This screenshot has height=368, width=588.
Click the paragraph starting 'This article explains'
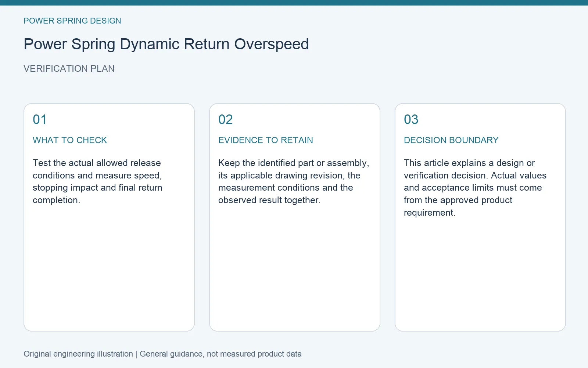coord(475,188)
